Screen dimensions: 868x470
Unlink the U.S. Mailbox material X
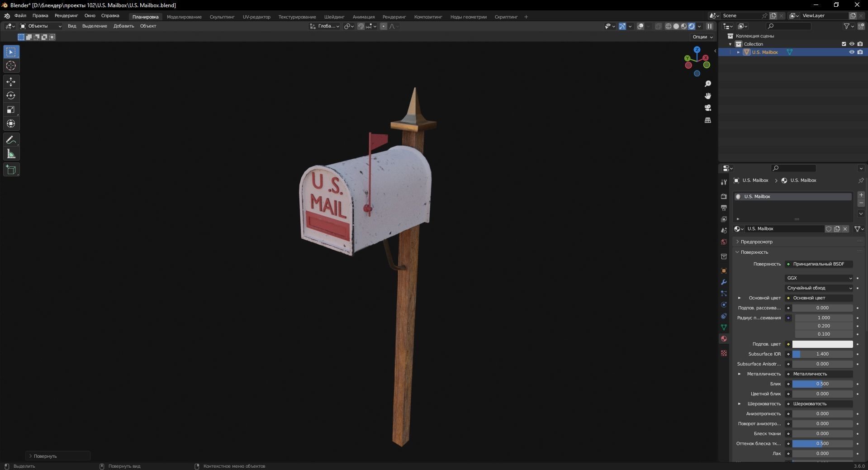pyautogui.click(x=845, y=229)
